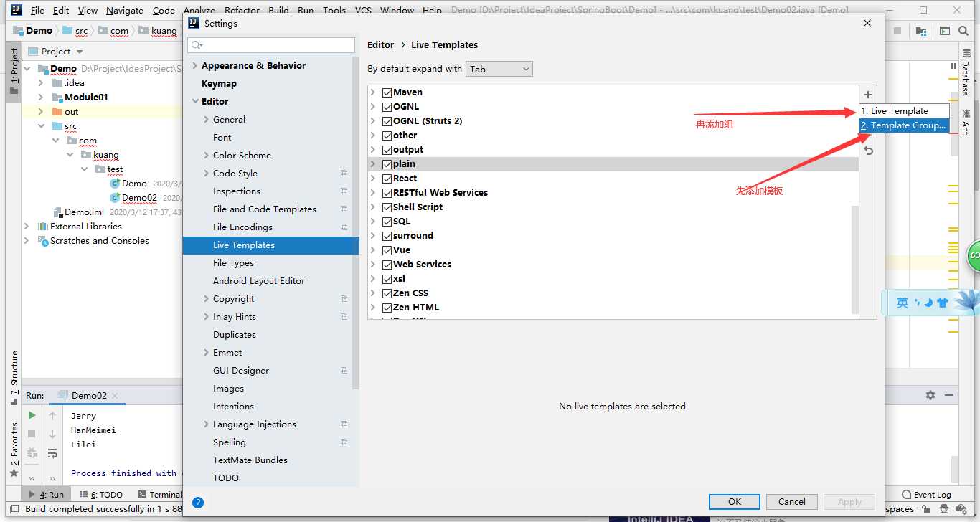This screenshot has width=980, height=522.
Task: Uncheck the OGNL (Struts 2) checkbox
Action: point(387,121)
